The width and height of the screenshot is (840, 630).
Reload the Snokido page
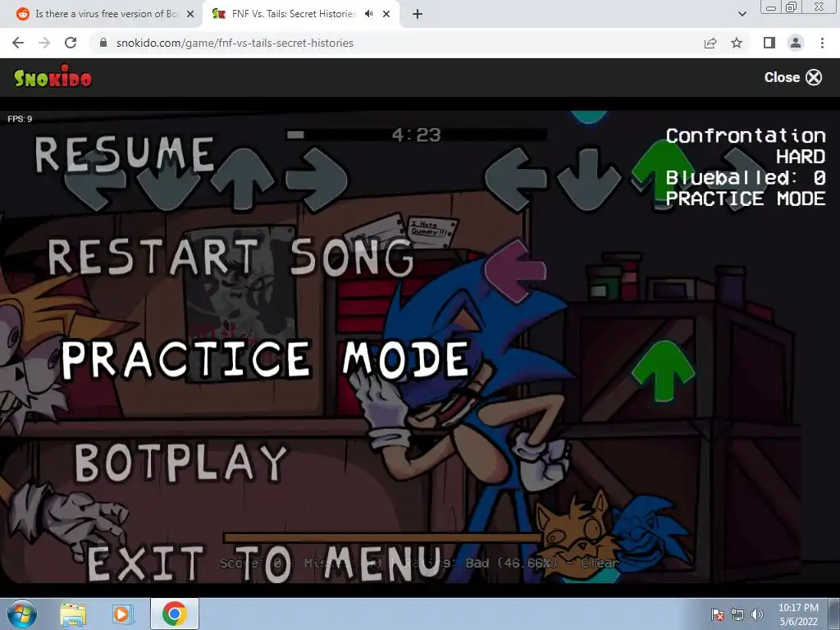click(x=71, y=43)
